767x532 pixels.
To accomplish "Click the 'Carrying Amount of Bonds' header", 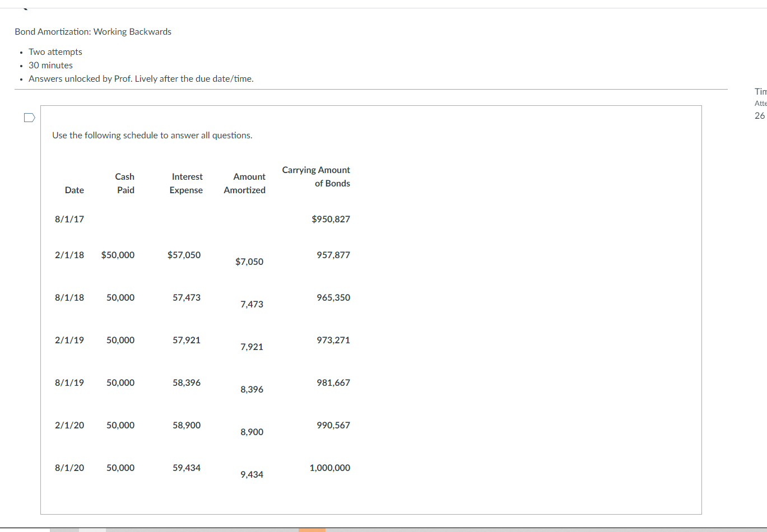I will 316,177.
